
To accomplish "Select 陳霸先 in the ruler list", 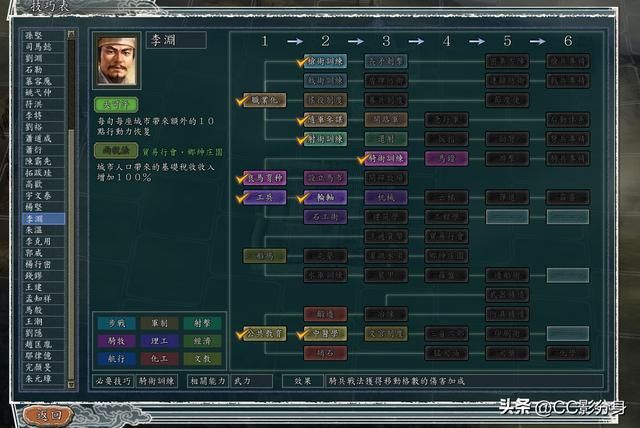I will click(x=43, y=161).
